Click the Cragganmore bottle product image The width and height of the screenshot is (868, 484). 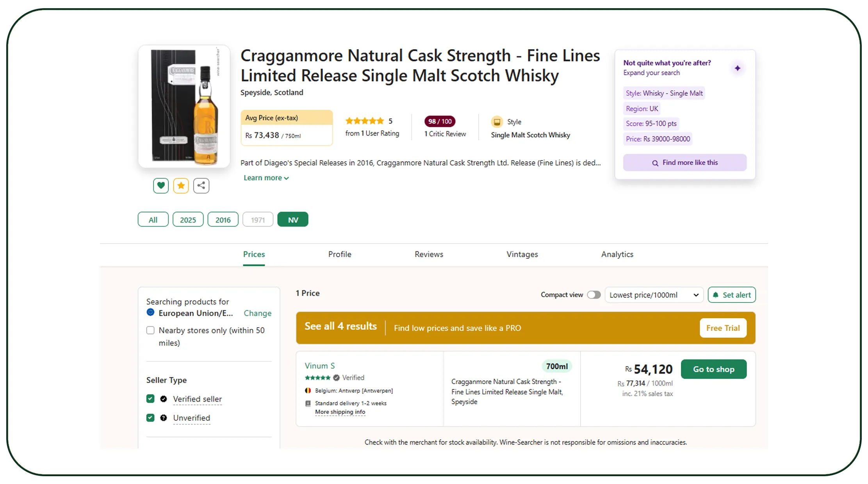coord(184,106)
